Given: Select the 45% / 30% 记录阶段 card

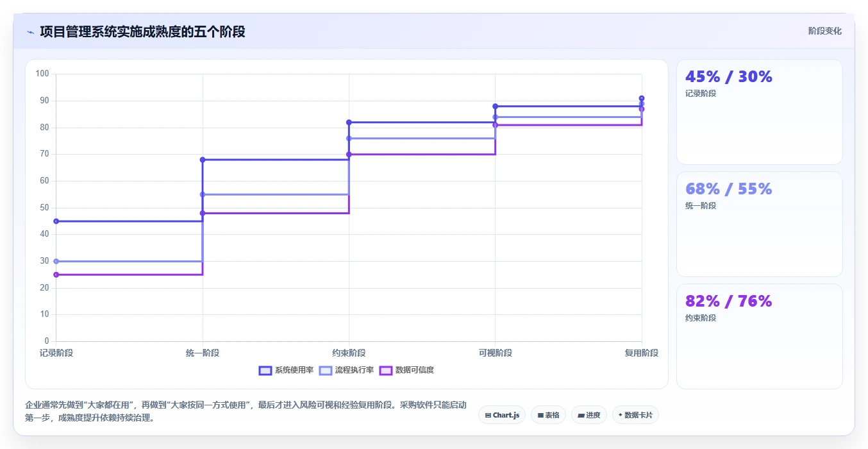Looking at the screenshot, I should [x=760, y=112].
